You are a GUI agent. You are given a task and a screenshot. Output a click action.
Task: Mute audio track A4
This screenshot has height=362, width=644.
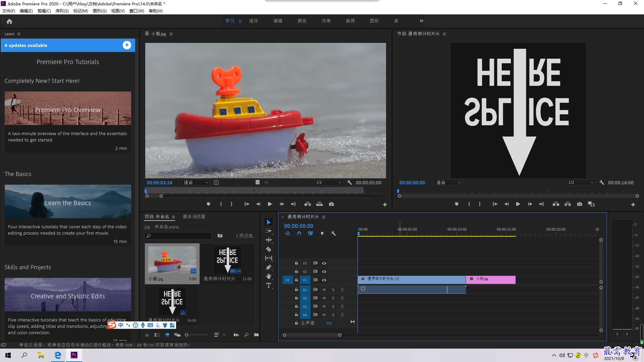[x=324, y=315]
